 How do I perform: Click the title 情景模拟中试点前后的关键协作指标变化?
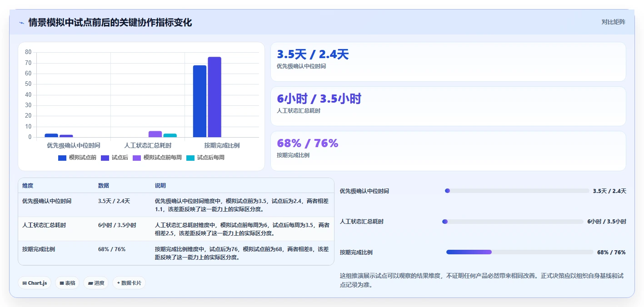pos(110,22)
